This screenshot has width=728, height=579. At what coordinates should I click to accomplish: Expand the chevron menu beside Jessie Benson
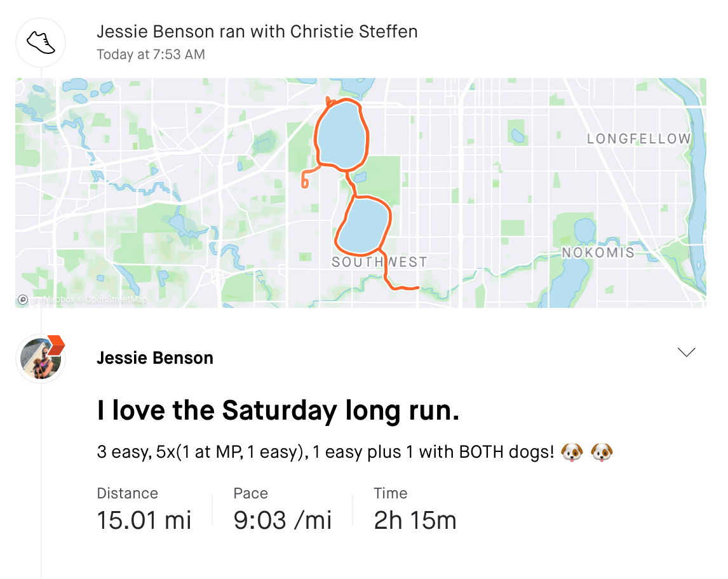pyautogui.click(x=687, y=352)
